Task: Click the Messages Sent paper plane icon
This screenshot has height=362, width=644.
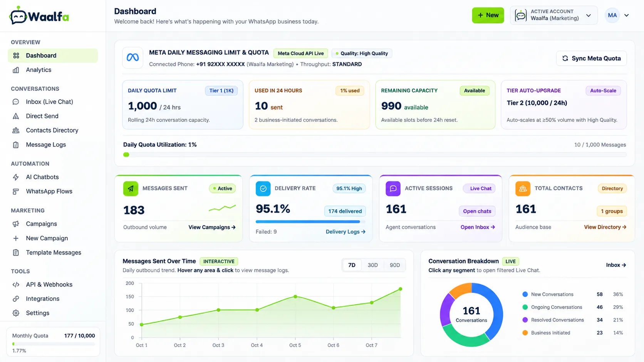Action: coord(131,188)
